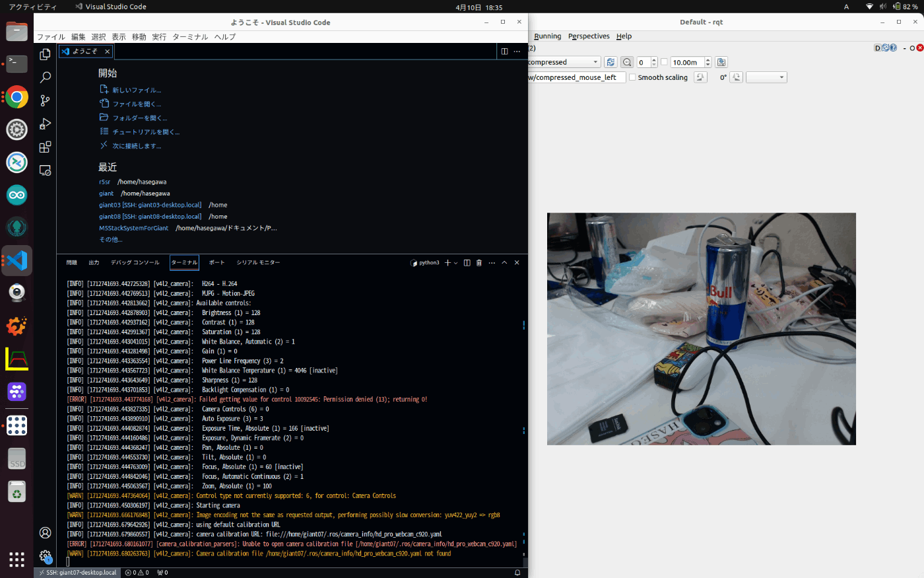Toggle the notifications bell in the status bar
The image size is (924, 578).
tap(517, 572)
